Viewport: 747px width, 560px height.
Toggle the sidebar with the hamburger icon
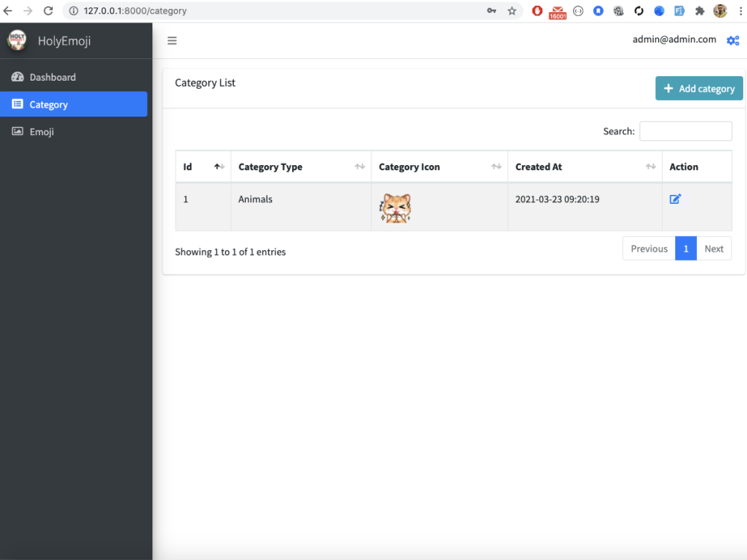click(x=172, y=40)
